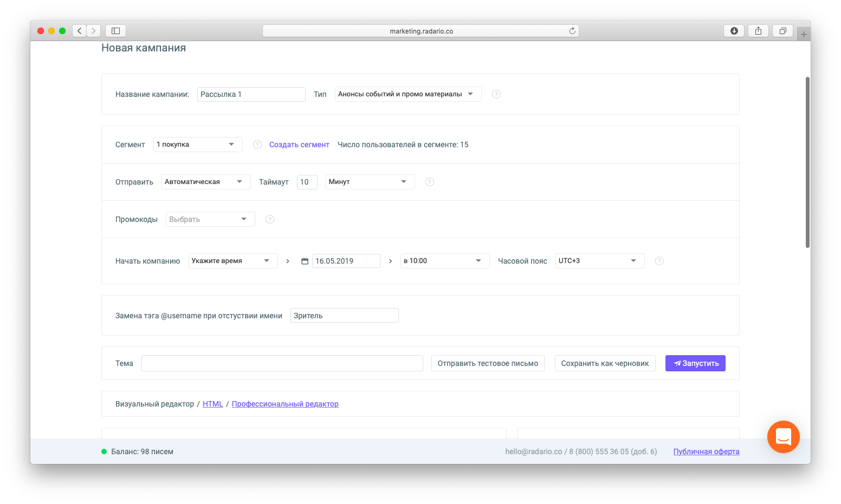The image size is (841, 504).
Task: Open help icon next to campaign type
Action: click(x=496, y=94)
